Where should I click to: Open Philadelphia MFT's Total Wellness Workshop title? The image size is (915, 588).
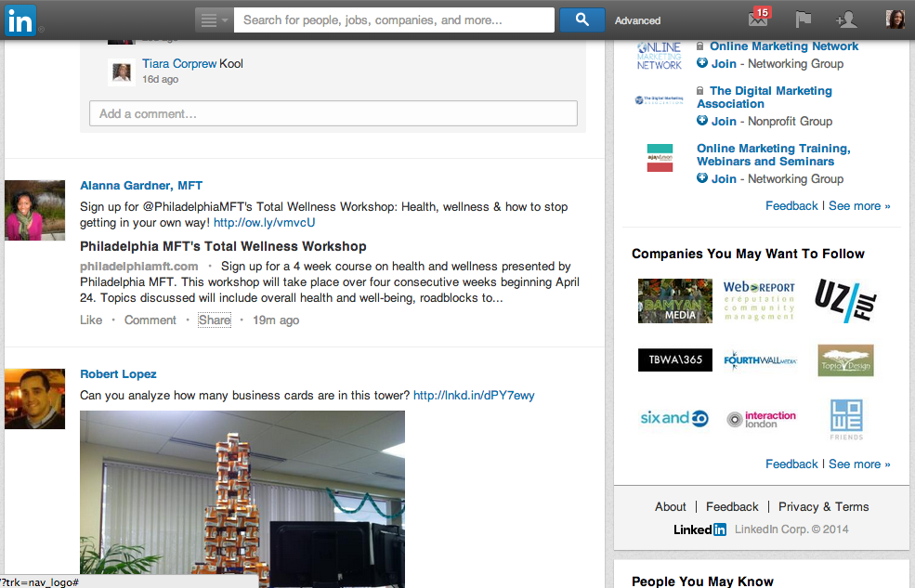click(x=223, y=246)
